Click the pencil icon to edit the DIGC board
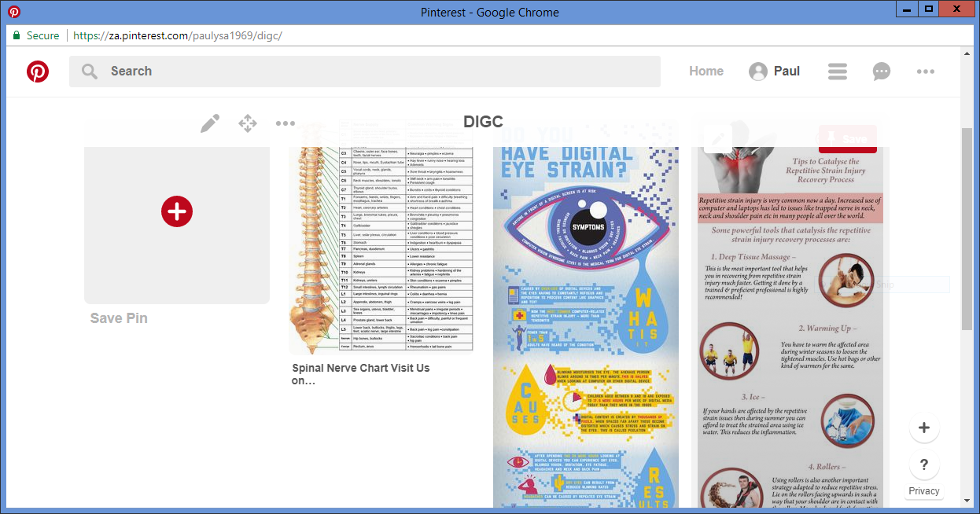 209,123
